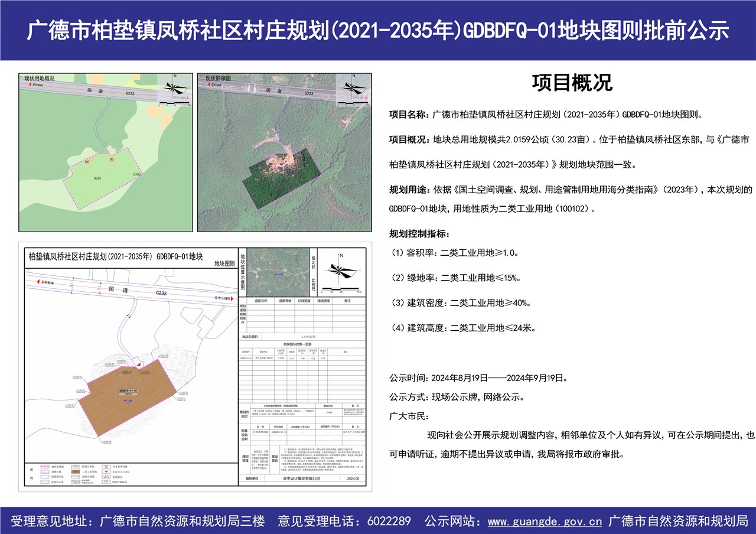Click the plan sheet title 柏垫镇凤桥社区村庄规划 GDBDFQ-01地块
Screen dimensions: 756x534
pyautogui.click(x=116, y=256)
